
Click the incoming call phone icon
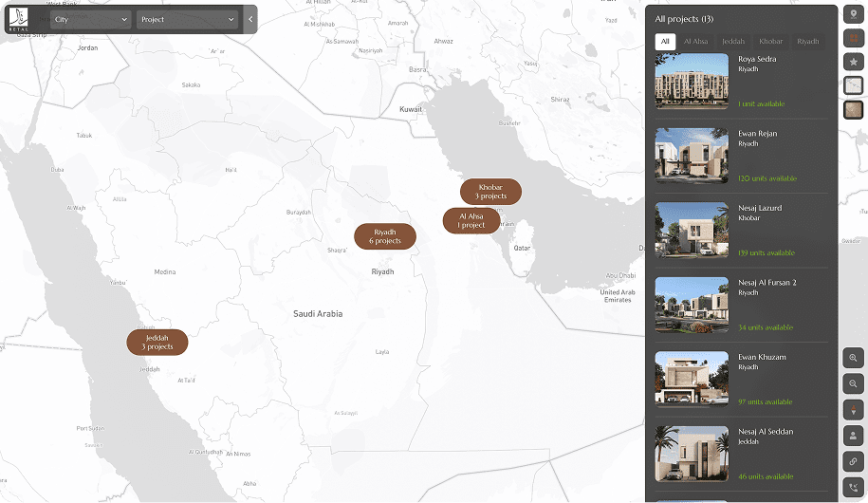[854, 487]
